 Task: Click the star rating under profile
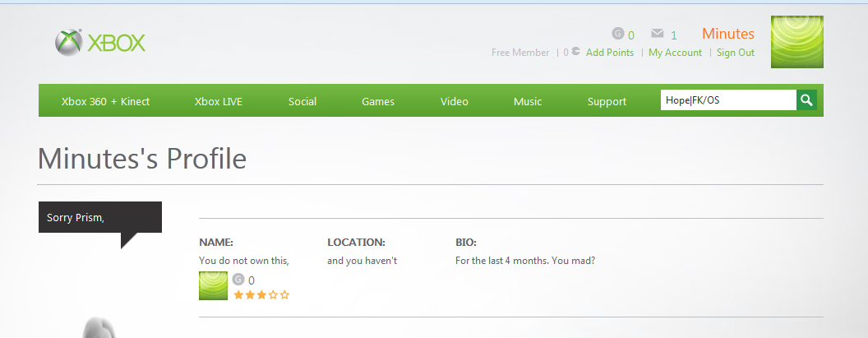(261, 295)
